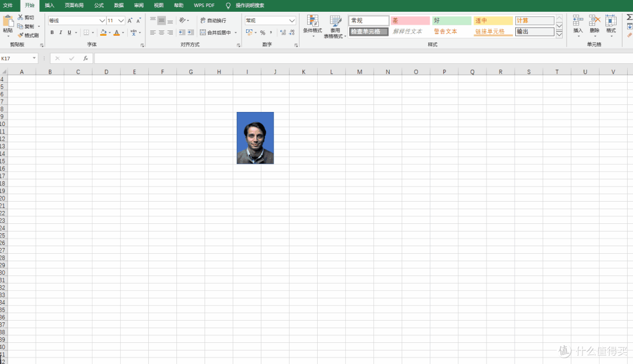Open the File (文件) menu
633x364 pixels.
[8, 5]
